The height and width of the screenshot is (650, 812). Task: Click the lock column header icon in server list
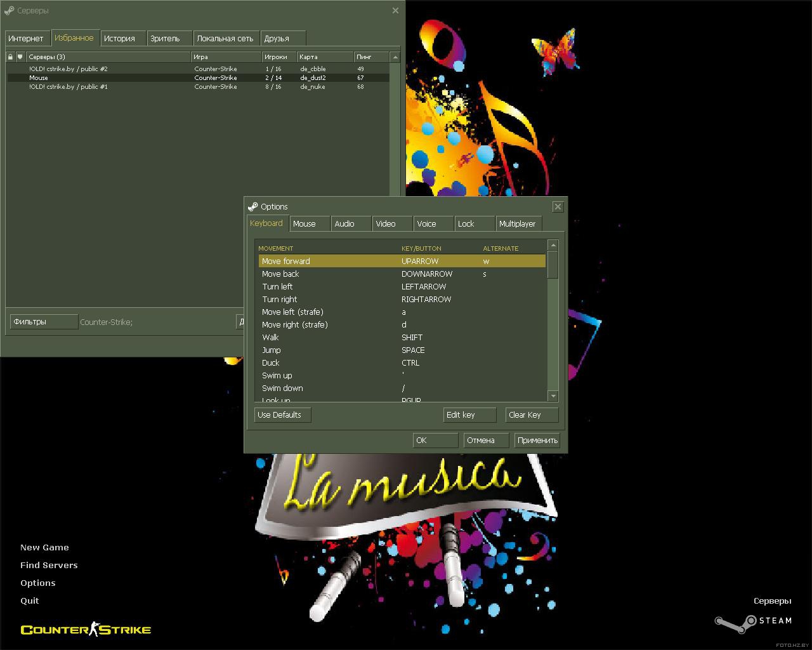10,56
